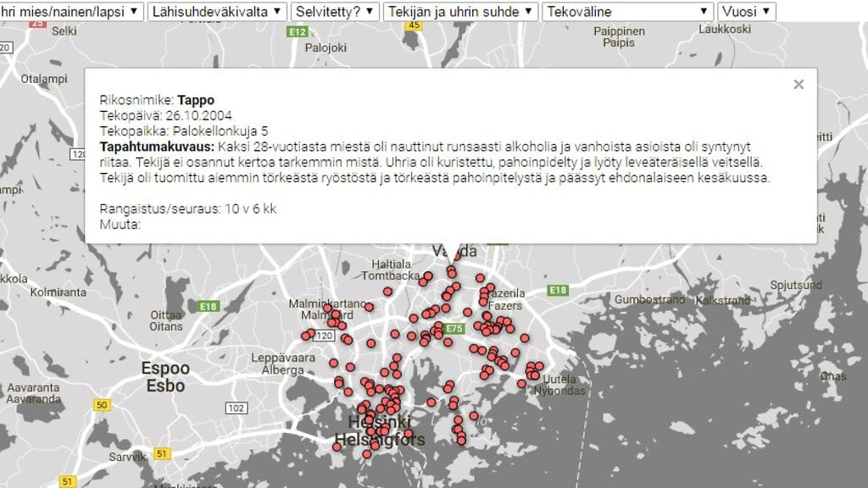Viewport: 868px width, 488px height.
Task: Select red marker just right of Malminkartano label
Action: click(369, 307)
